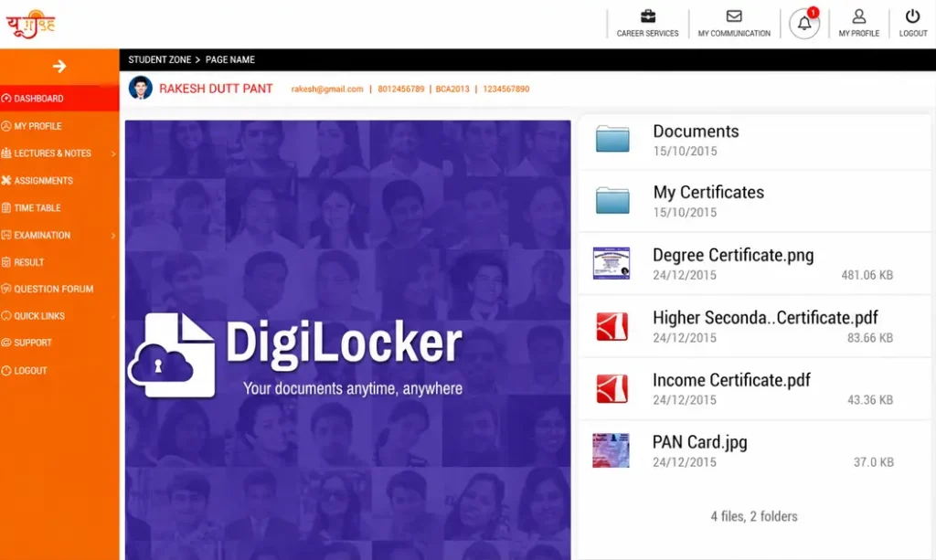Image resolution: width=936 pixels, height=560 pixels.
Task: Expand Quick Links submenu chevron
Action: pyautogui.click(x=113, y=316)
